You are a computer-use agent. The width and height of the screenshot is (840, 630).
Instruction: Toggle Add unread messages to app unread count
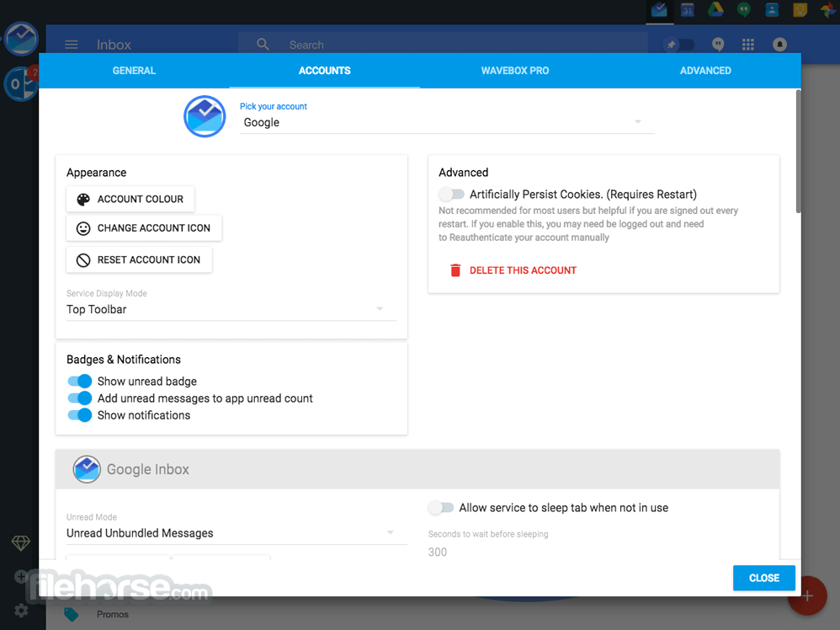click(79, 398)
